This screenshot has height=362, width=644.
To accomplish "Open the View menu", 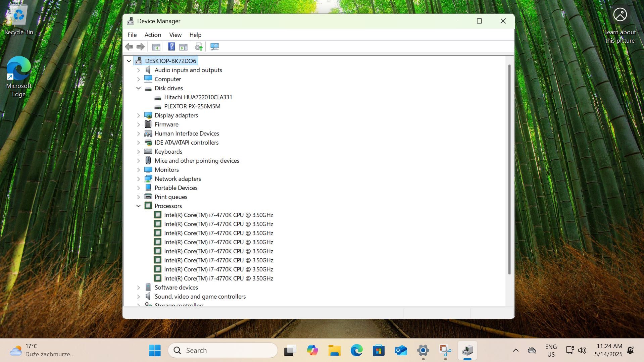I will [175, 35].
